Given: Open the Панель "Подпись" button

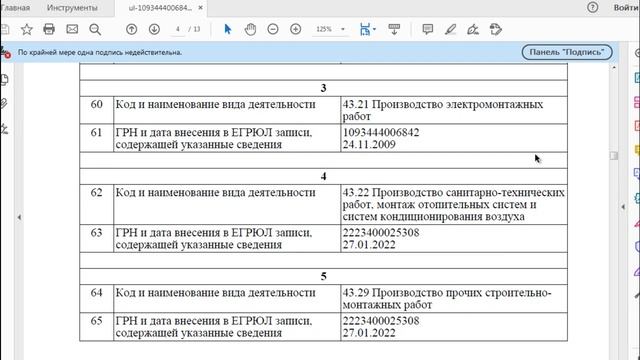Looking at the screenshot, I should point(567,52).
